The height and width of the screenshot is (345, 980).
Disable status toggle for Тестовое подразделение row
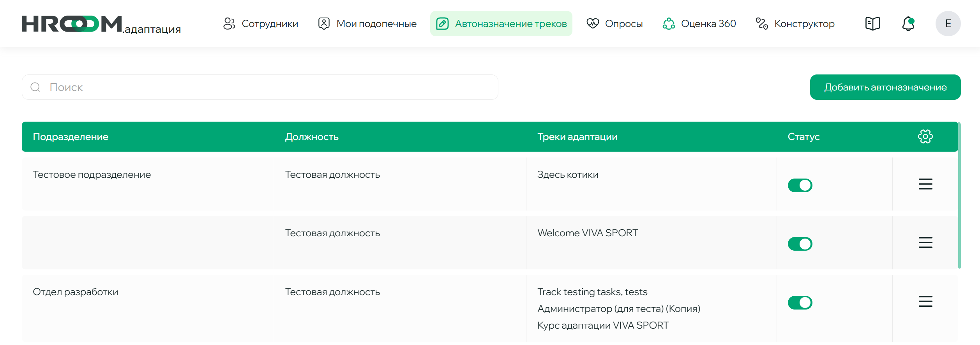point(800,186)
